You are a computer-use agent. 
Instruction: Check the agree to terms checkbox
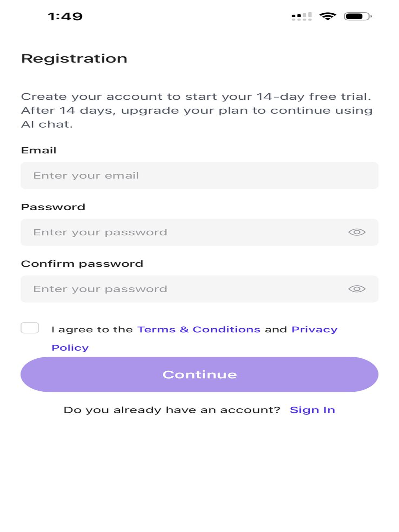[x=30, y=328]
